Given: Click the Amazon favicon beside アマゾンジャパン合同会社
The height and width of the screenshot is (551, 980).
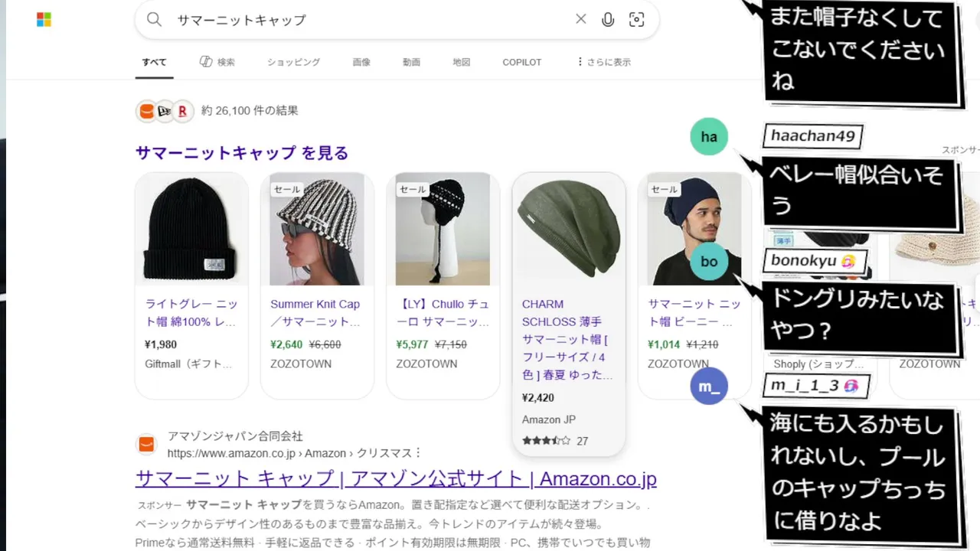Looking at the screenshot, I should (x=146, y=445).
